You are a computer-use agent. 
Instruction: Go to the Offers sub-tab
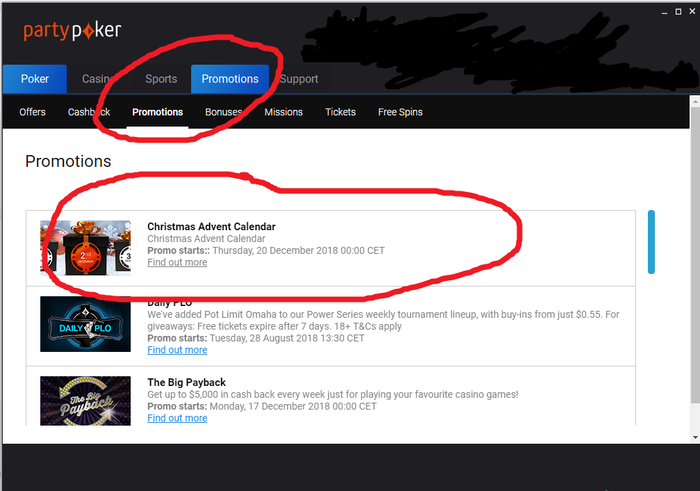[x=32, y=112]
